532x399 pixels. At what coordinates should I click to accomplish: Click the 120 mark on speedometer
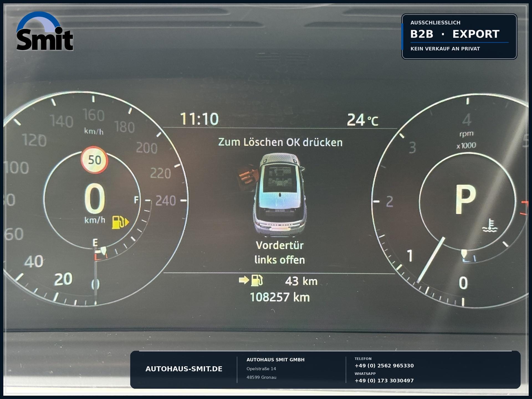34,140
